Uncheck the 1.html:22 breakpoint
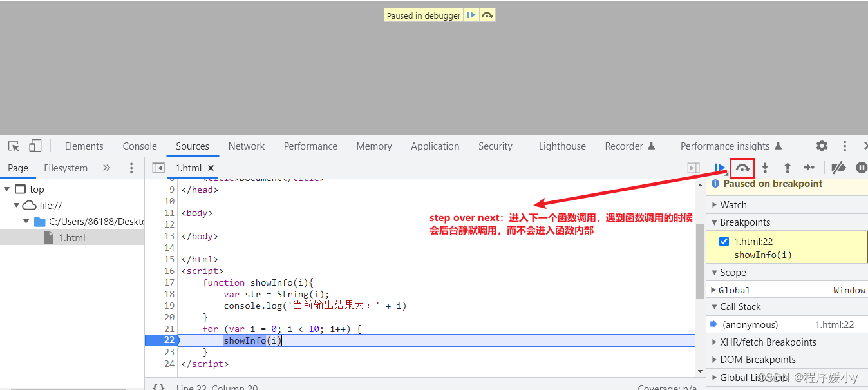868x390 pixels. [724, 242]
